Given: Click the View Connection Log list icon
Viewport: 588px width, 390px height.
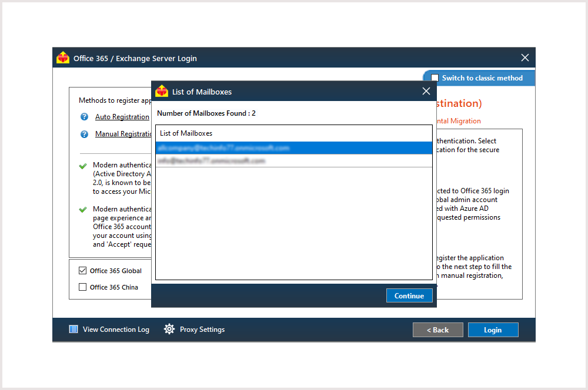Looking at the screenshot, I should pyautogui.click(x=73, y=330).
